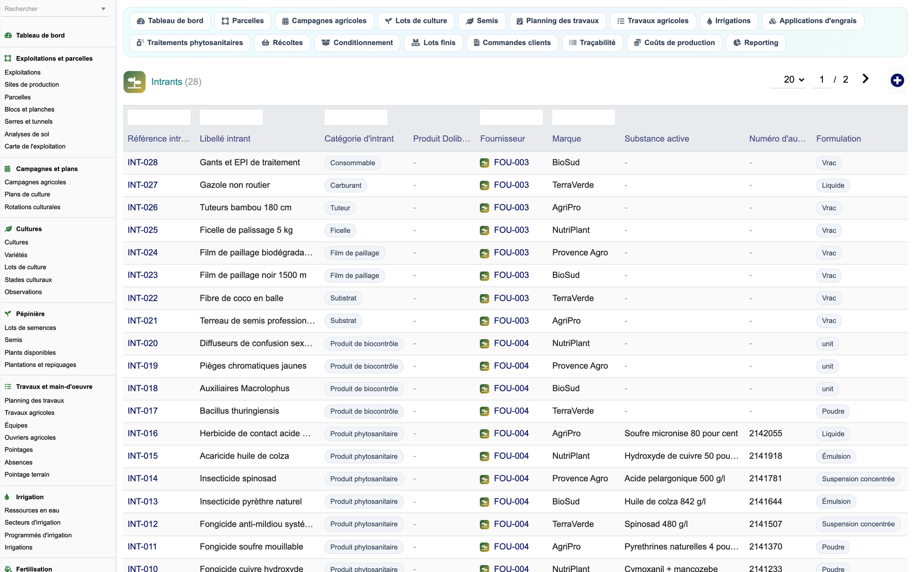Click the Fournisseur filter field
Viewport: 924px width, 572px height.
click(511, 117)
